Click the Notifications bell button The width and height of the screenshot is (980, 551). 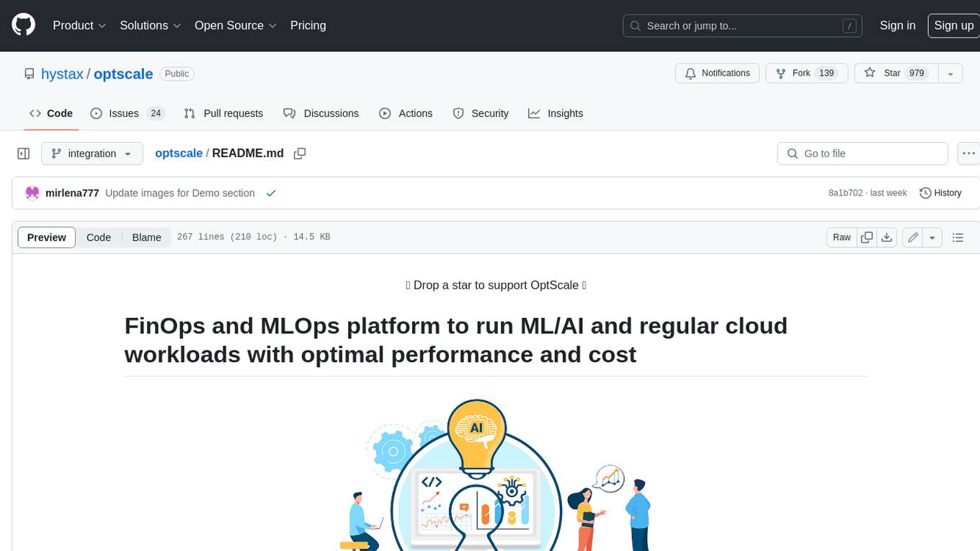pos(717,74)
